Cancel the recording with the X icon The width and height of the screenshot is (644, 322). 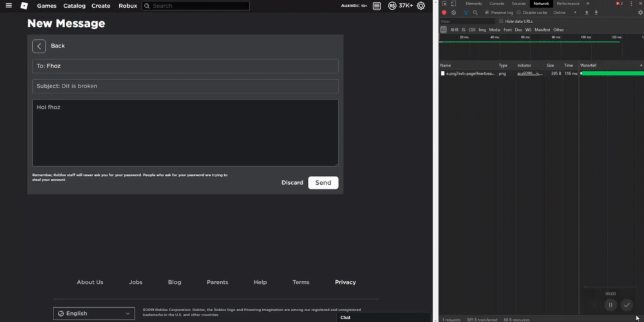point(594,305)
